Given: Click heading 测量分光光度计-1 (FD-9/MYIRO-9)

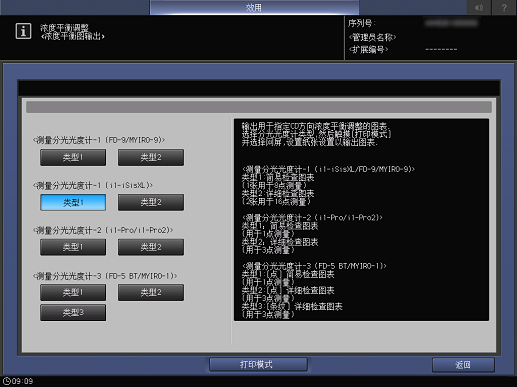Looking at the screenshot, I should [x=99, y=140].
